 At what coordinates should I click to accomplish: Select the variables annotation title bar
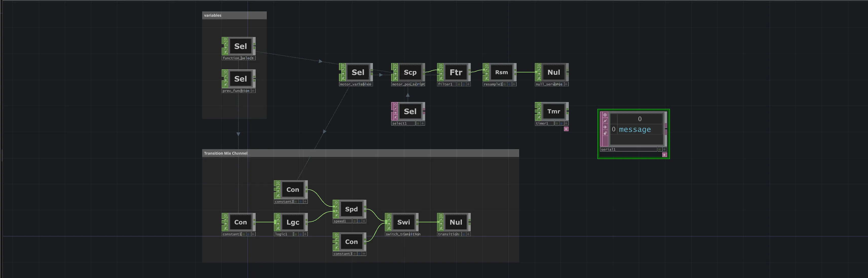(x=234, y=15)
